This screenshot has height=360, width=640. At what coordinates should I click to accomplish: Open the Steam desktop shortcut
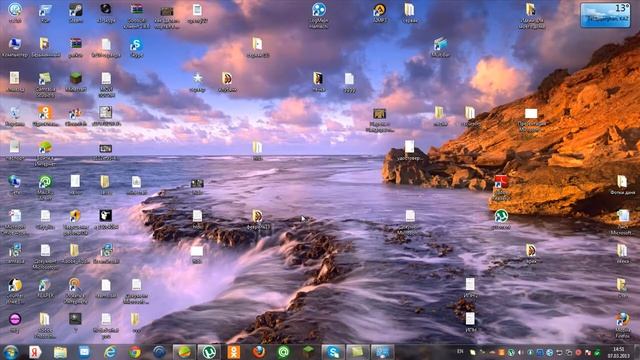tap(76, 13)
